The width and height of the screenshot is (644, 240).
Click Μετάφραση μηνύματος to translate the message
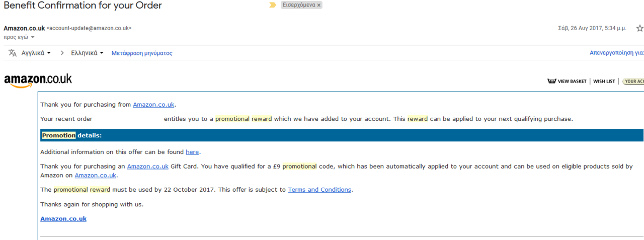tap(142, 53)
